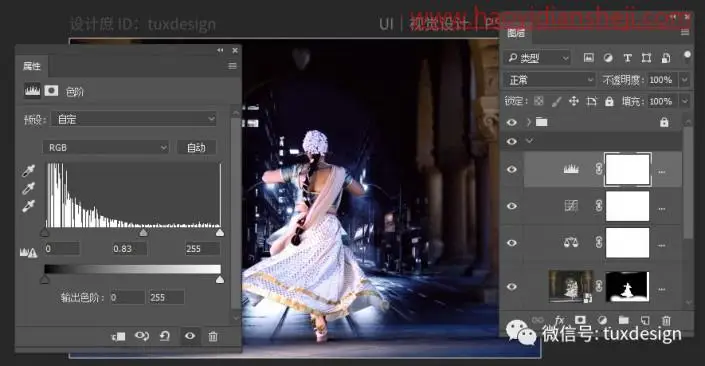The width and height of the screenshot is (705, 366).
Task: Toggle layer filtering switch
Action: [x=687, y=55]
